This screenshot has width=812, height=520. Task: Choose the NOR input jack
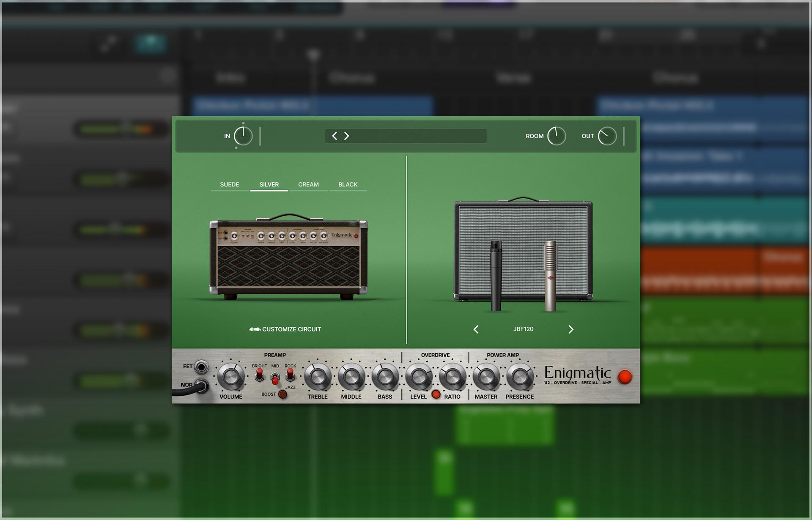202,385
